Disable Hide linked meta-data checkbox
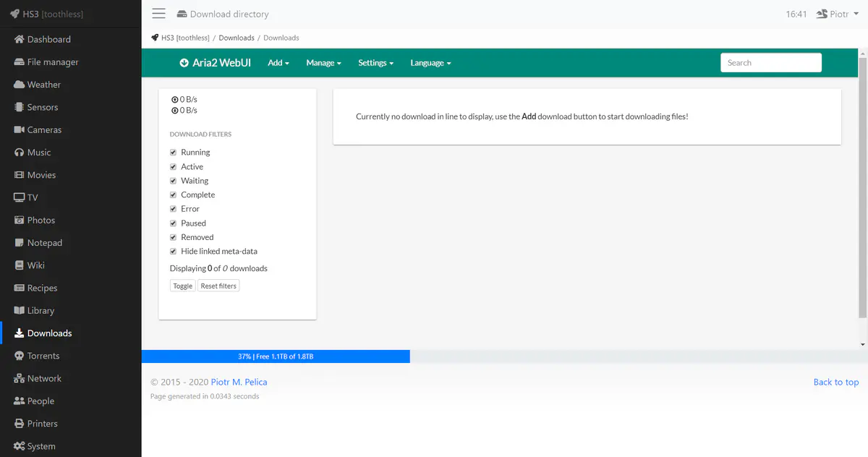Screen dimensions: 868x457 point(174,252)
